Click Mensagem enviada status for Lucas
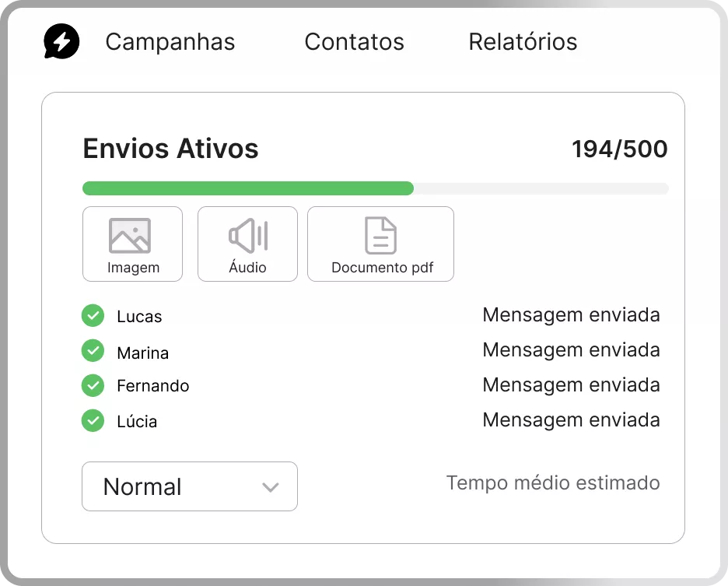Screen dimensions: 728x586 571,315
